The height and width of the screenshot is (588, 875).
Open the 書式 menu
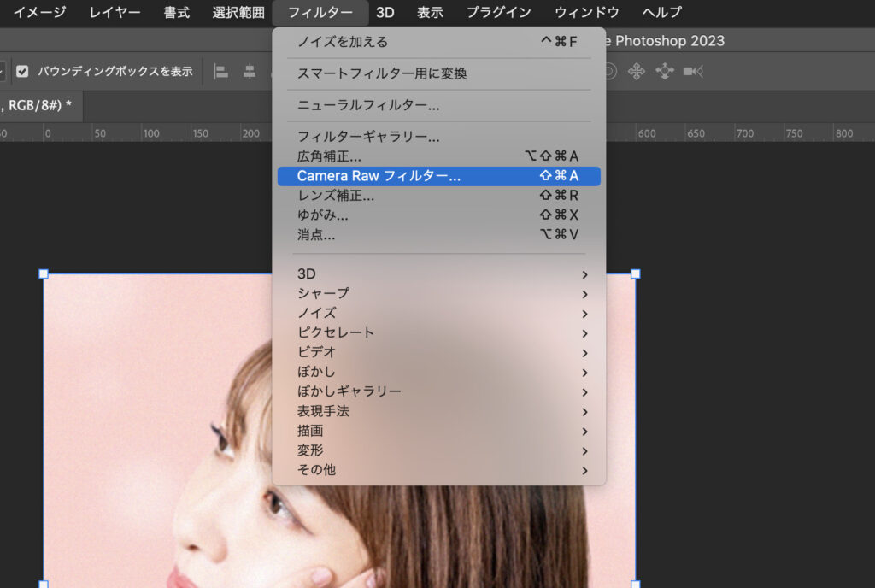pos(176,12)
